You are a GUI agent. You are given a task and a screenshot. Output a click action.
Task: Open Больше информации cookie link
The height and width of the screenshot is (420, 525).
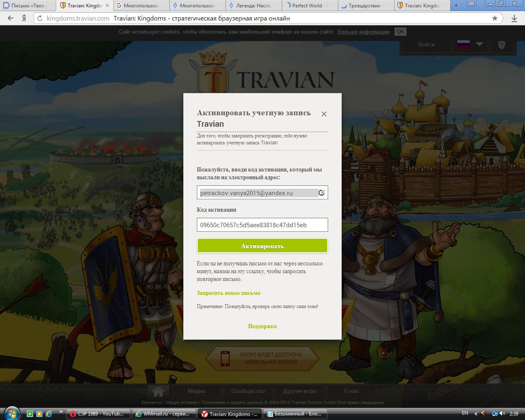tap(363, 32)
